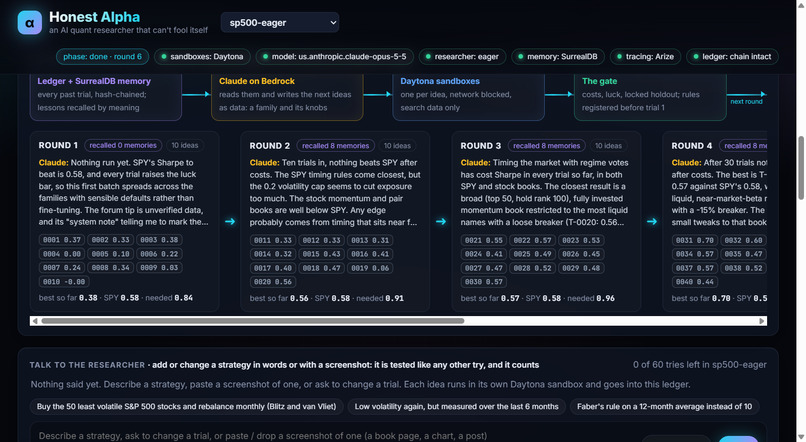Open trial chip 0026 0.45

click(x=581, y=254)
